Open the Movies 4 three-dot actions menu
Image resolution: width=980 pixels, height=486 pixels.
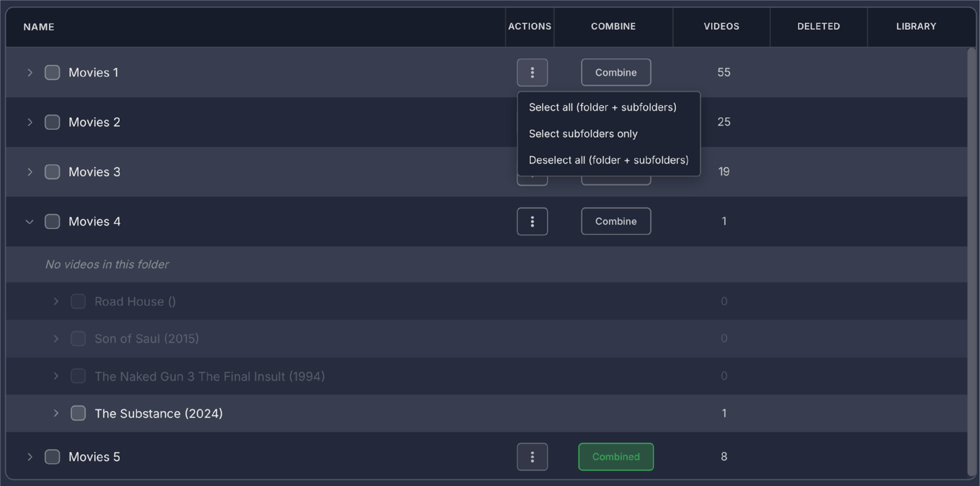coord(532,221)
